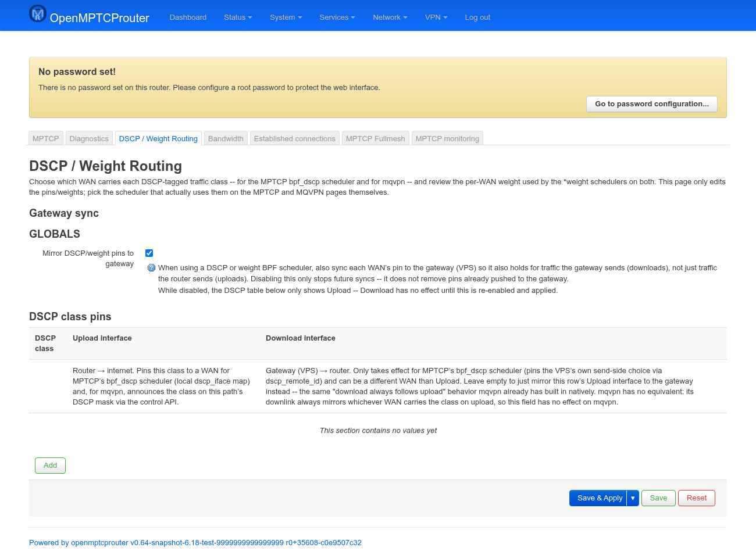
Task: Switch to the MPTCP tab
Action: click(x=46, y=138)
